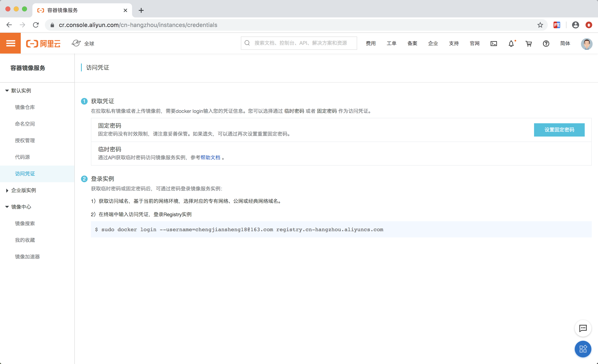Viewport: 598px width, 364px height.
Task: Click the 设置固定密码 button
Action: click(559, 130)
